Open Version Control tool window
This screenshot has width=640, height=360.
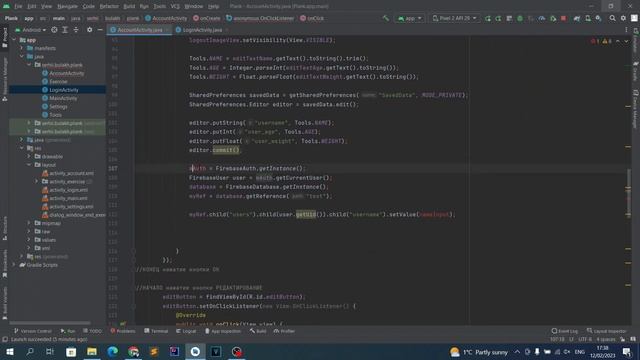(33, 331)
